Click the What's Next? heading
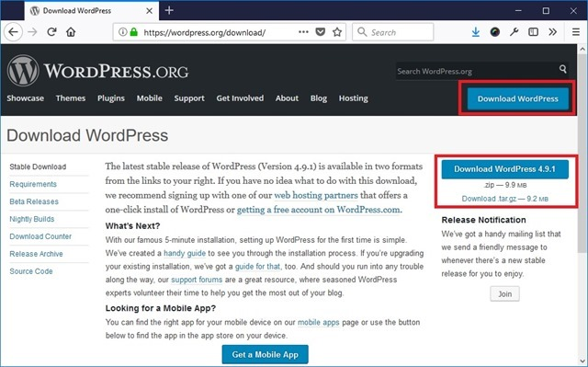This screenshot has height=367, width=588. tap(132, 226)
